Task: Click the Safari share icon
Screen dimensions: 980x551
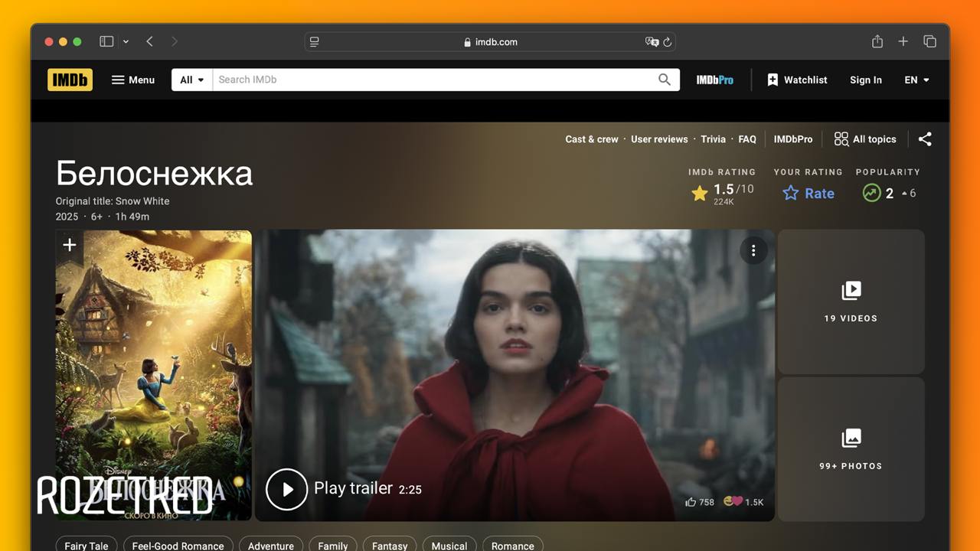Action: 877,42
